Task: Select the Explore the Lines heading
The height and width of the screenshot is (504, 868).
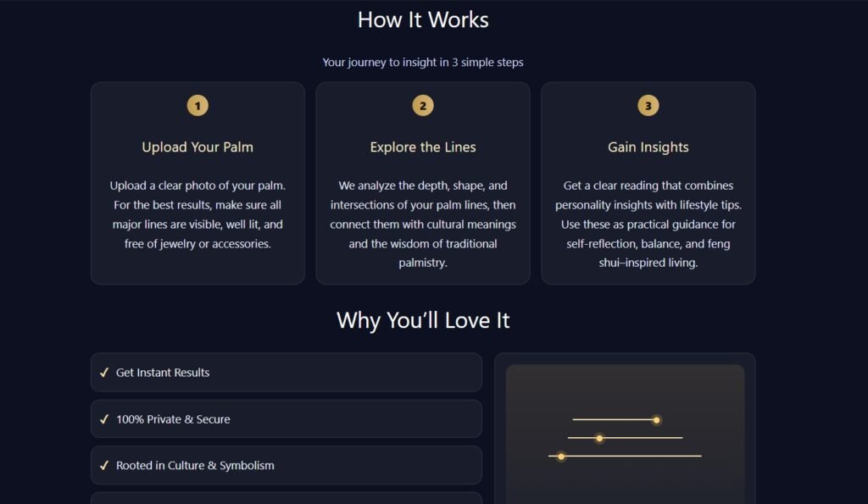Action: pos(423,147)
